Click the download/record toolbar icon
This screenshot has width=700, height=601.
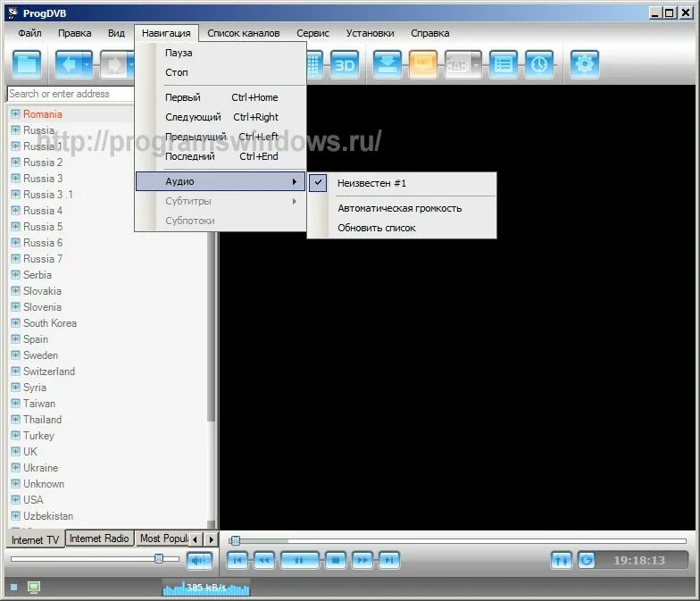pyautogui.click(x=387, y=64)
